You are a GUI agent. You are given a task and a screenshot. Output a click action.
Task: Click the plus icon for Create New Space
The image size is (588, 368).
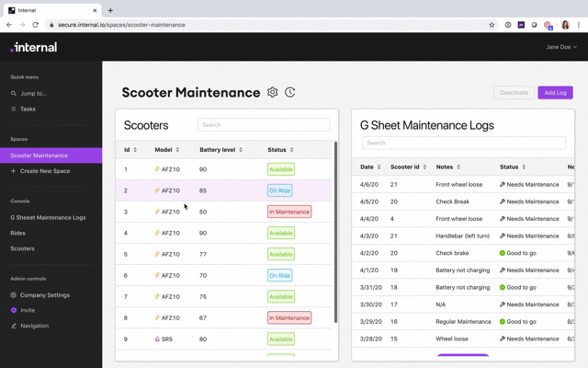pyautogui.click(x=13, y=171)
